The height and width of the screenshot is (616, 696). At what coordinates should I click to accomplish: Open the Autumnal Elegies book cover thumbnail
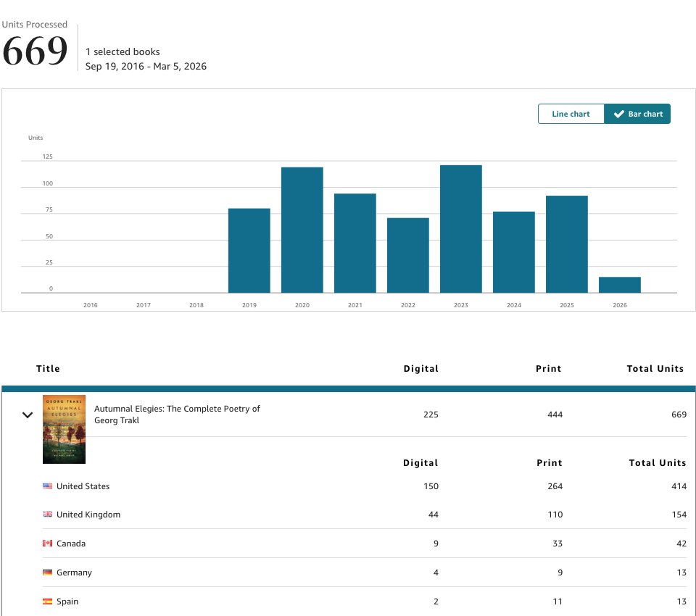point(64,429)
